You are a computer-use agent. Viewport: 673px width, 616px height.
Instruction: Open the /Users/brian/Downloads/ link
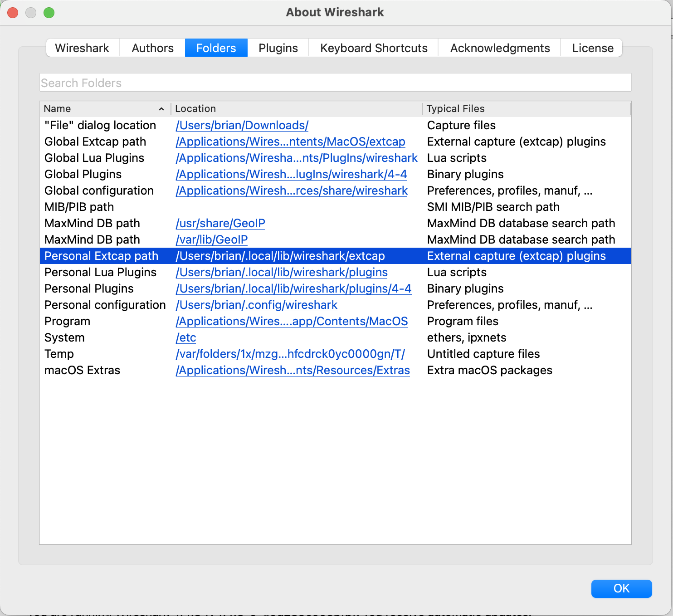(x=242, y=125)
